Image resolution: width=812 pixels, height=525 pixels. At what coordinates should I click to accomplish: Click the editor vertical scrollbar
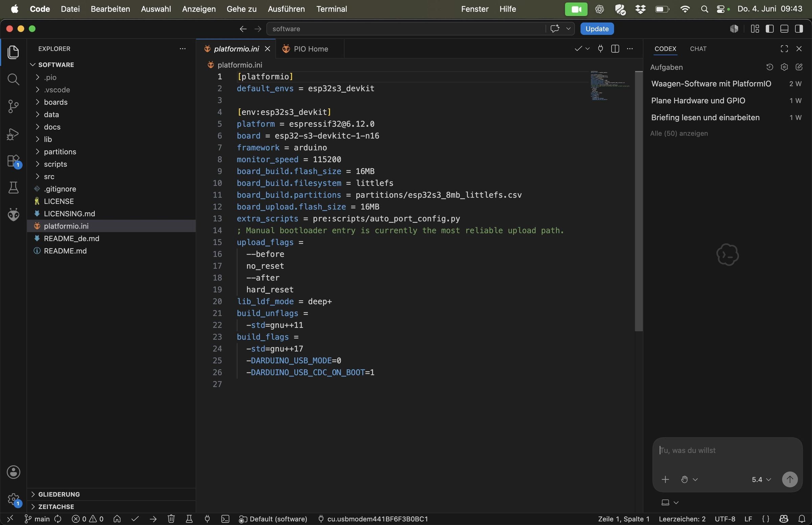click(x=639, y=201)
